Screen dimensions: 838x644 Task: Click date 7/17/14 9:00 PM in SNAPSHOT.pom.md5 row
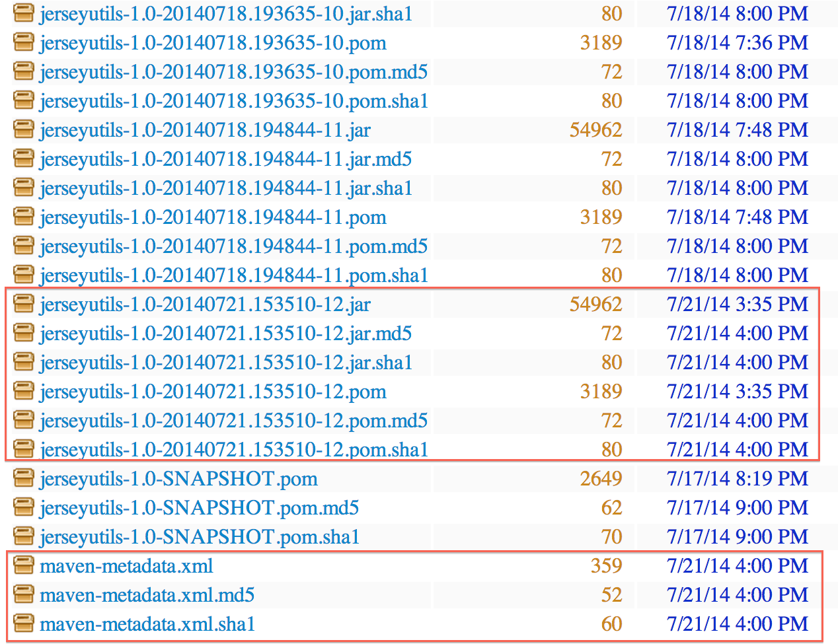[x=738, y=508]
